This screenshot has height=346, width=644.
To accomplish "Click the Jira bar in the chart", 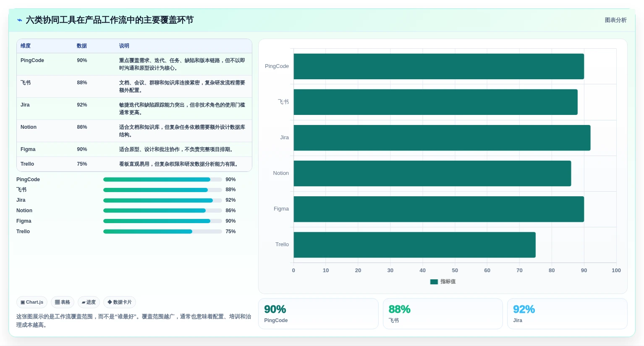I will point(442,138).
